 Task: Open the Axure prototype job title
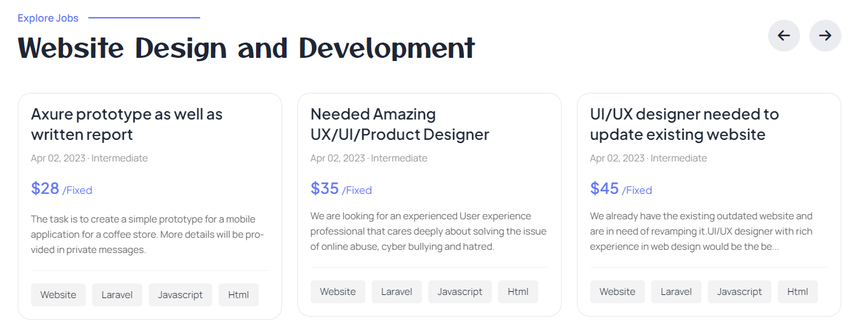(x=126, y=124)
